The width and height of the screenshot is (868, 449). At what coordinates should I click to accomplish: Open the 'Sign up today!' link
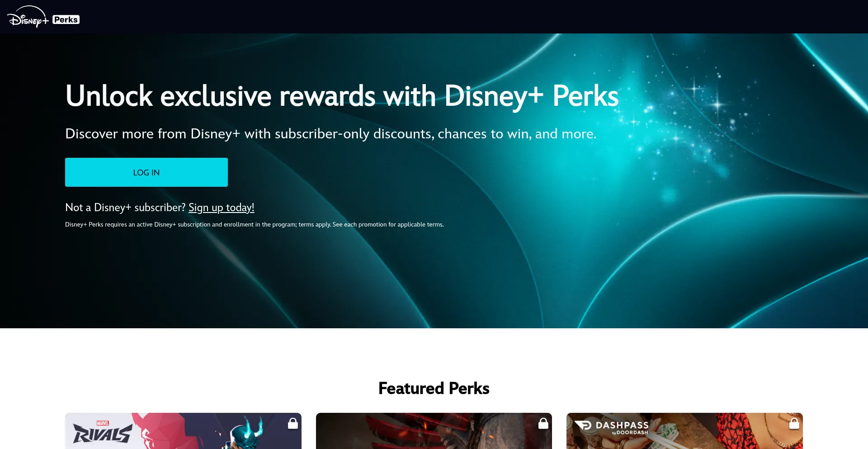tap(222, 208)
